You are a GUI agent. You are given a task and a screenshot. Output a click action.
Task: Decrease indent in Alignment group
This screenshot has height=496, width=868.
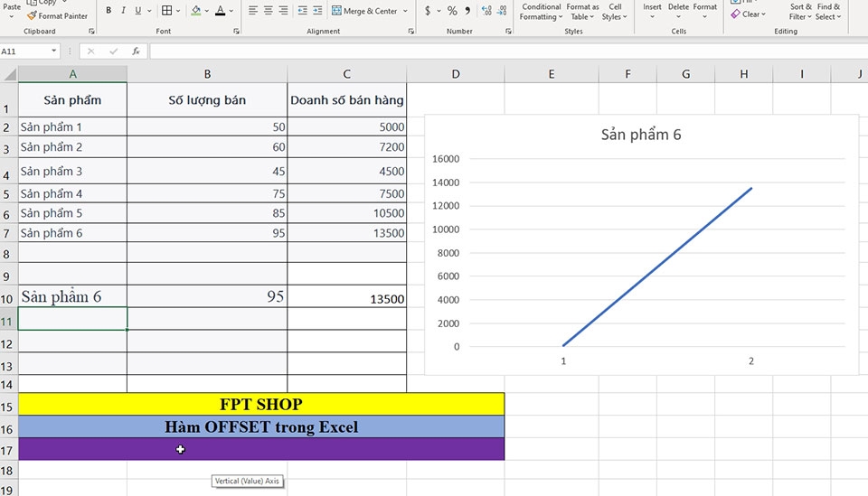pos(302,11)
